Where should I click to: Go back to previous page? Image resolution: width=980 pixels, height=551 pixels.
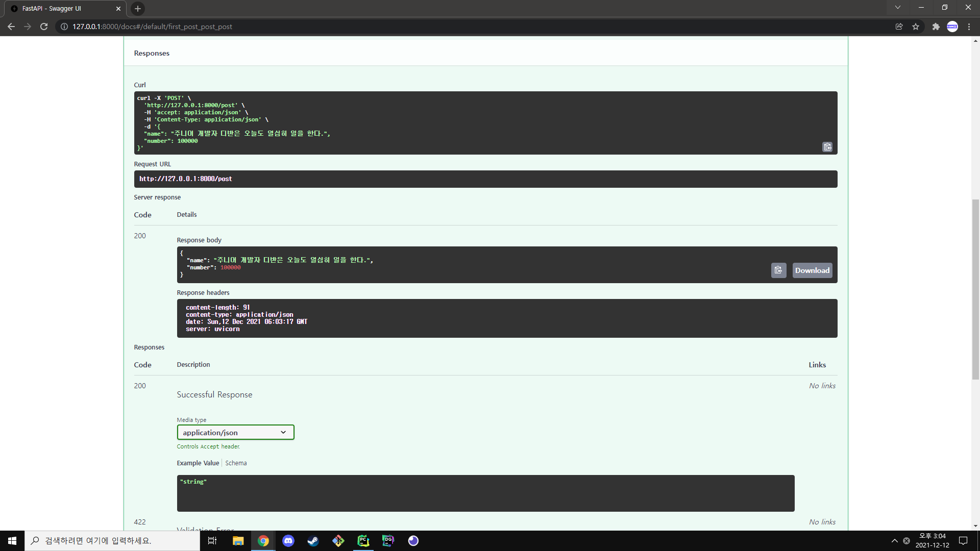click(x=11, y=27)
